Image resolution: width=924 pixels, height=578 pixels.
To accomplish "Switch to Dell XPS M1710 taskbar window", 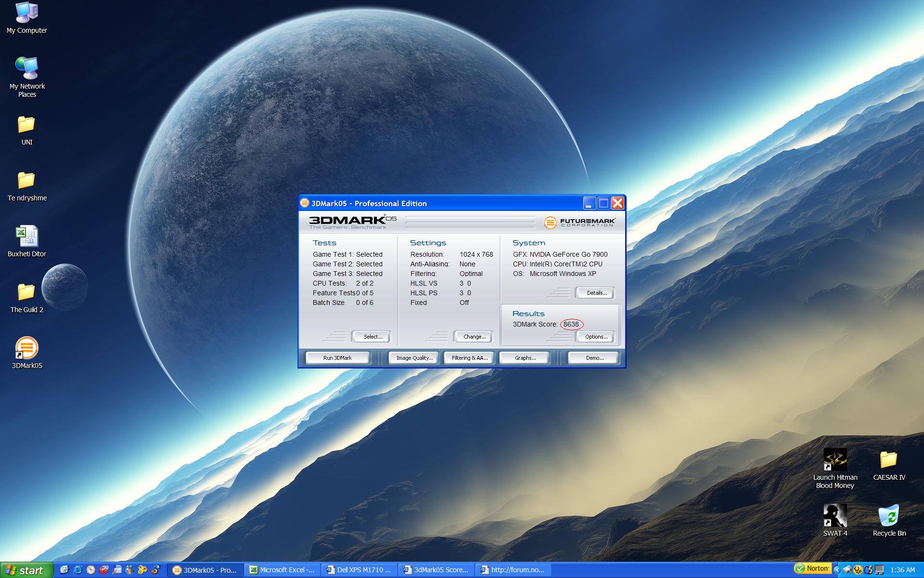I will tap(359, 570).
